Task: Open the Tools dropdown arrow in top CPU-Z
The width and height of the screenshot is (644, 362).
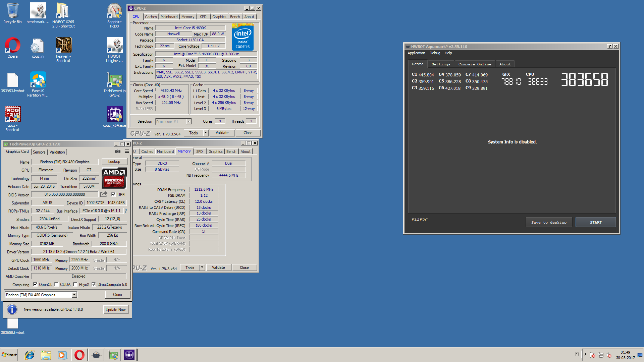Action: pos(206,133)
